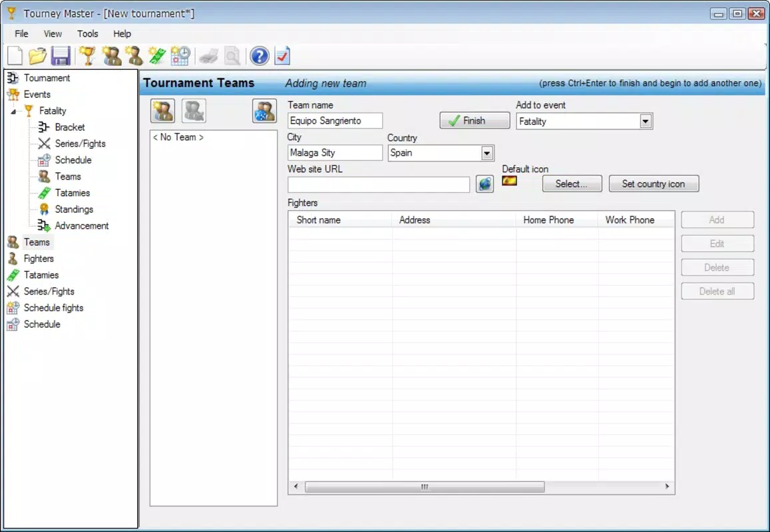Image resolution: width=770 pixels, height=532 pixels.
Task: Click the Save floppy disk icon
Action: 61,56
